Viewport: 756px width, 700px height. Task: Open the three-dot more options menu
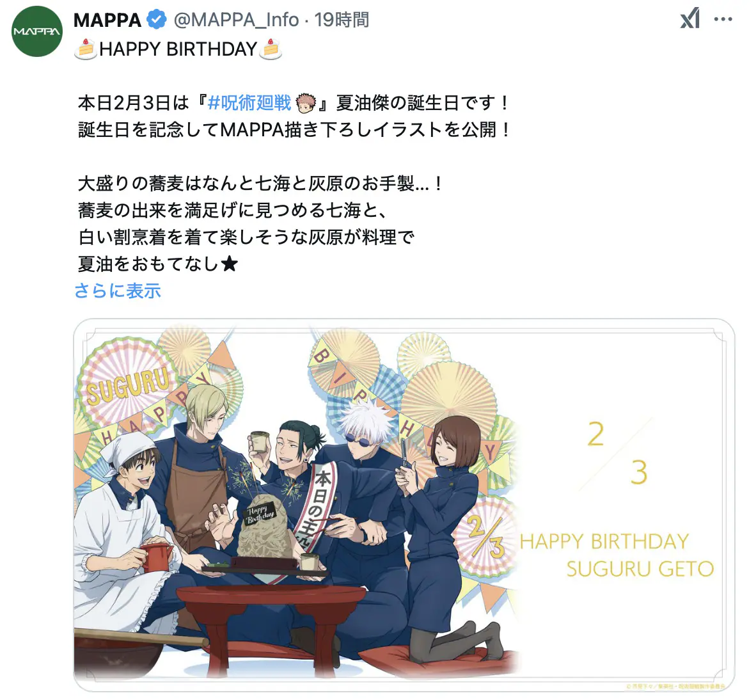[x=723, y=19]
